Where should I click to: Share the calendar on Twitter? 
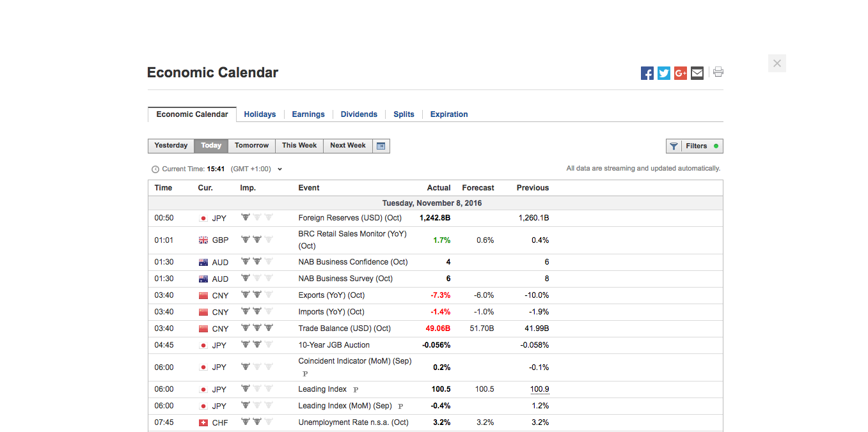[663, 73]
